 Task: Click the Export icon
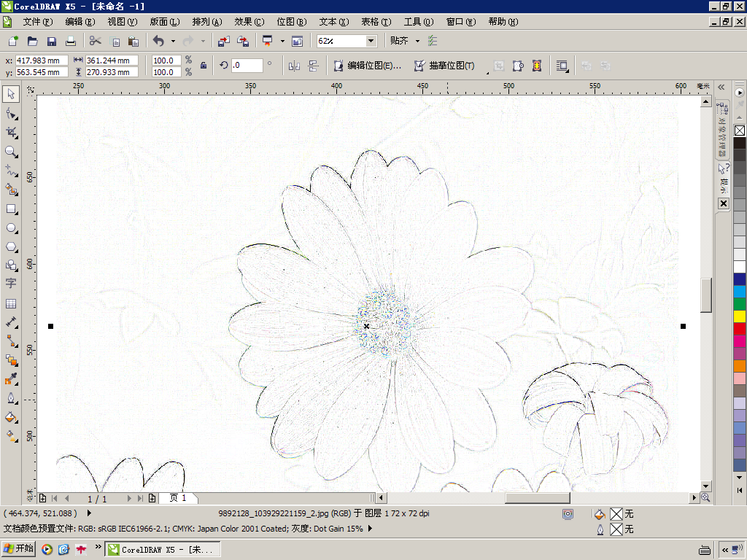pos(243,41)
